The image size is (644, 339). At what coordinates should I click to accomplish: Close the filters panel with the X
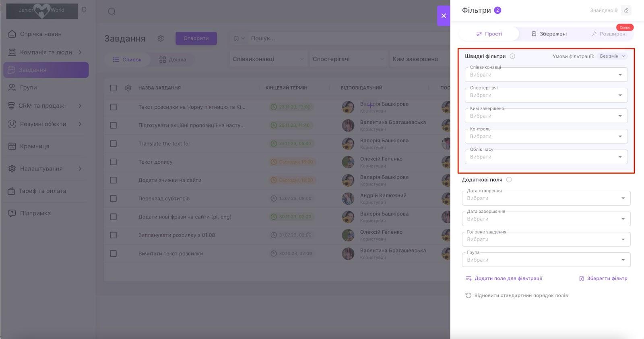coord(444,16)
